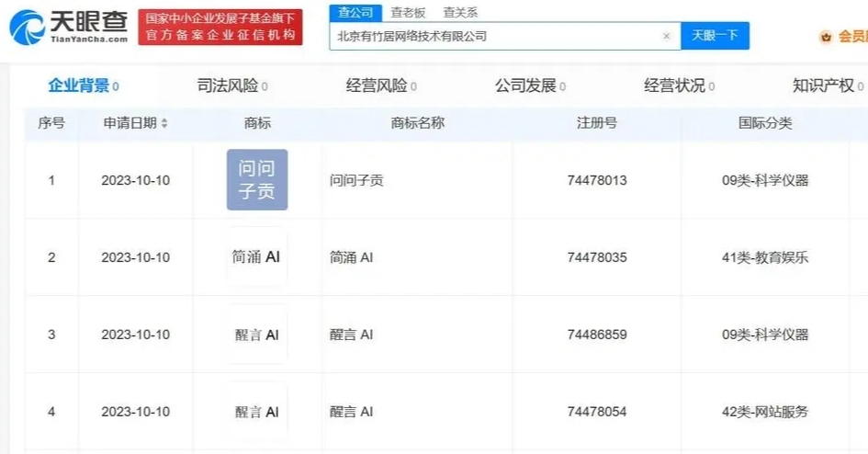This screenshot has width=868, height=454.
Task: Select registration number 74486859
Action: (x=597, y=335)
